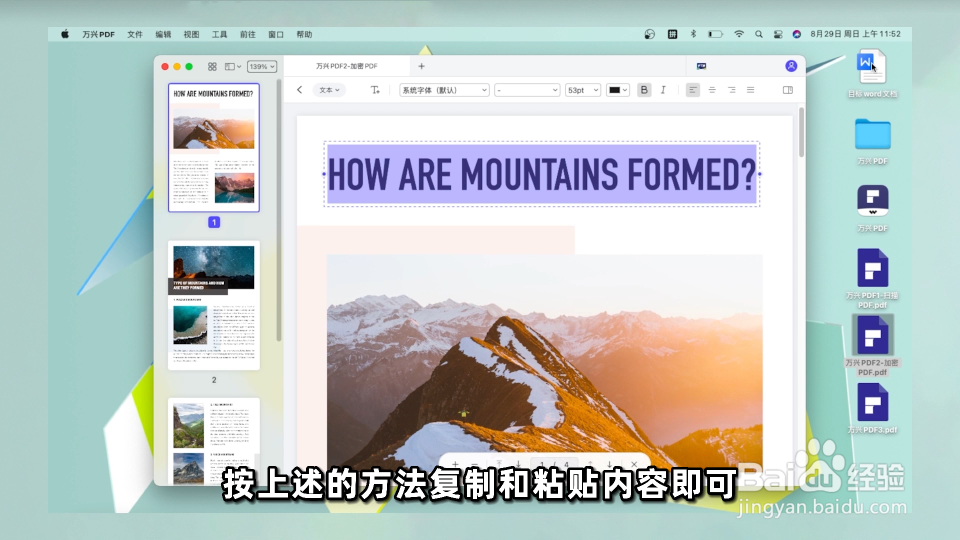Image resolution: width=960 pixels, height=540 pixels.
Task: Open the thumbnail grid view icon
Action: click(212, 66)
